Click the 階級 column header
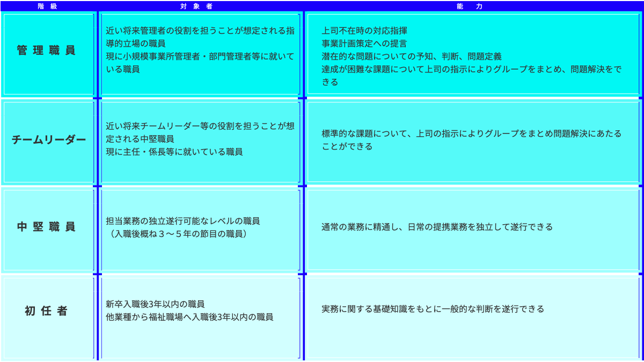The height and width of the screenshot is (362, 644). pos(48,6)
